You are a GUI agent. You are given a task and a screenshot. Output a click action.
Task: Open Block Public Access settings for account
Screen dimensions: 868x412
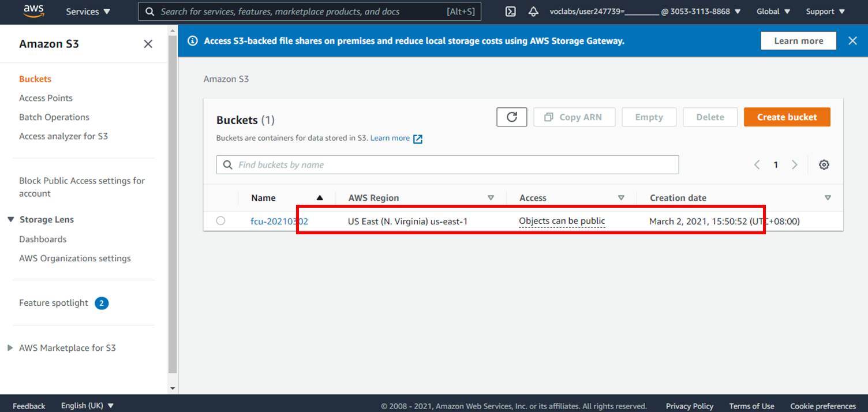point(82,187)
